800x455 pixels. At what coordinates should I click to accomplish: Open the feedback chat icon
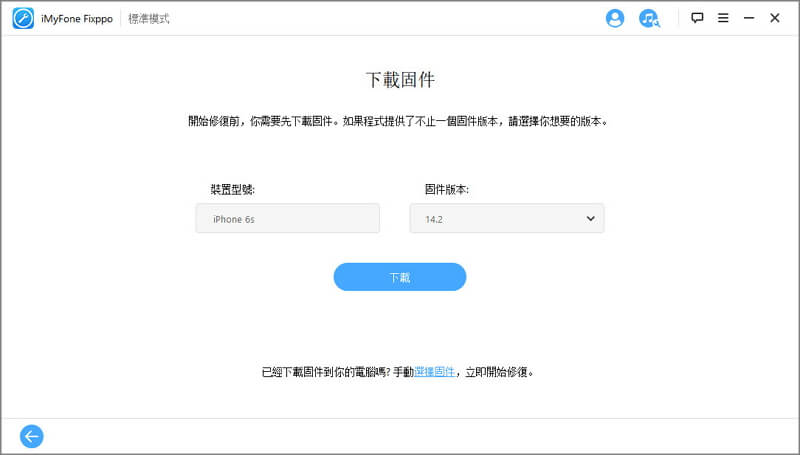[x=697, y=18]
